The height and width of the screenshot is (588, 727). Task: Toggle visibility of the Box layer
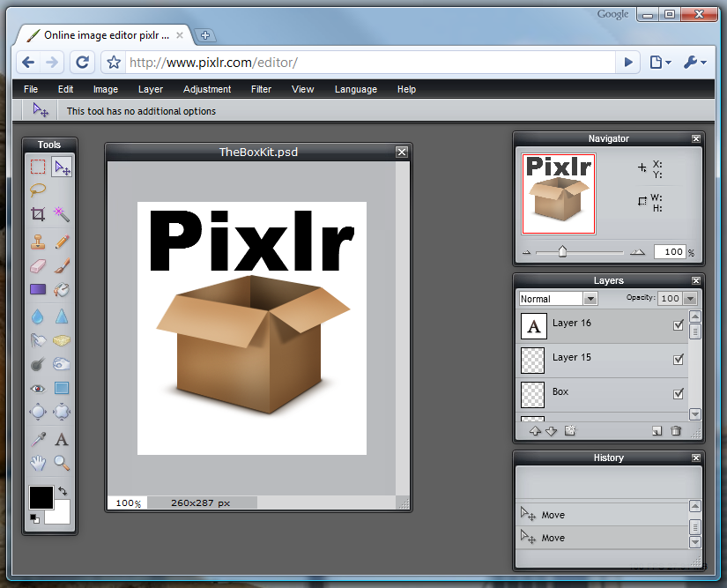[678, 394]
